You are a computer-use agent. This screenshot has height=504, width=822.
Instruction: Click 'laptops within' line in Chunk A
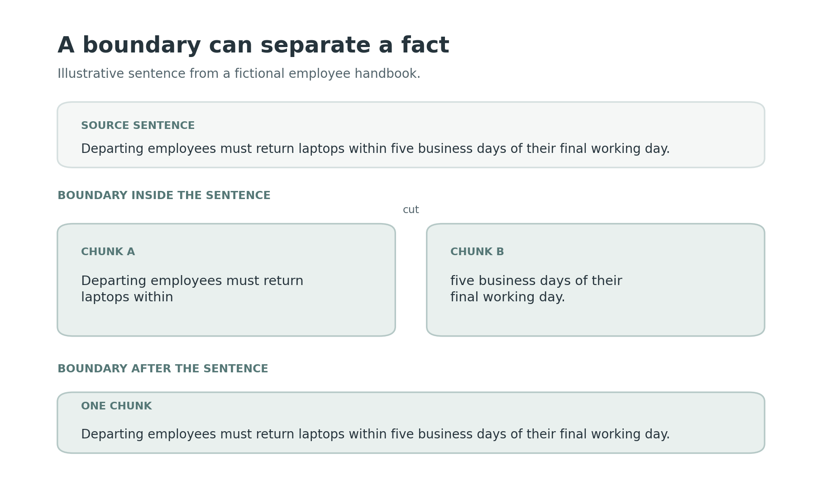127,297
